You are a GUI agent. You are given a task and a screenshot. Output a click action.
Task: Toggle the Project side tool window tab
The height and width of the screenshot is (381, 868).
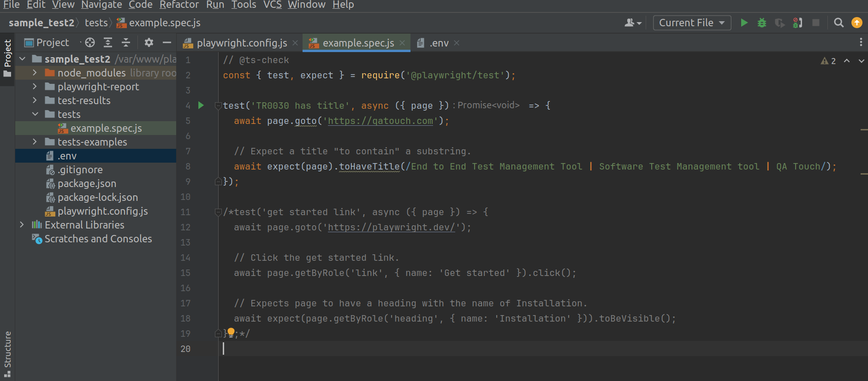pyautogui.click(x=7, y=59)
